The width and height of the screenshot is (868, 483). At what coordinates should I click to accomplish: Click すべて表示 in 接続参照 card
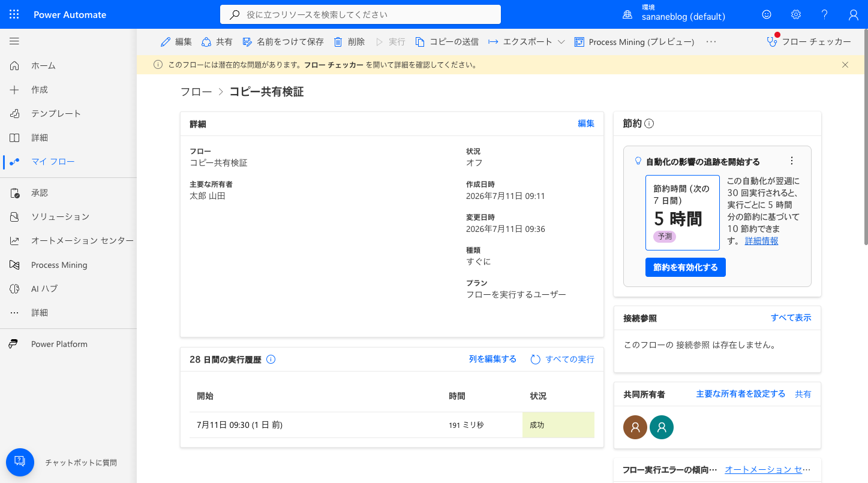coord(791,318)
